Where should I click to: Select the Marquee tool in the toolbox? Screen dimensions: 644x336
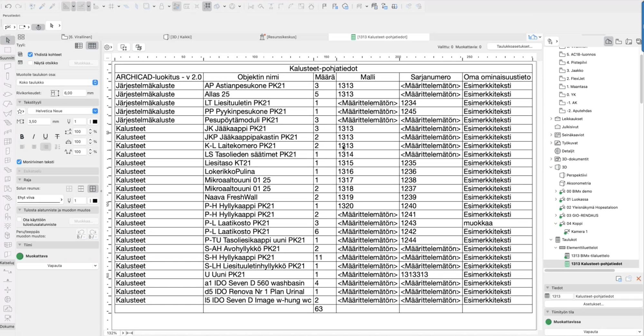point(8,50)
